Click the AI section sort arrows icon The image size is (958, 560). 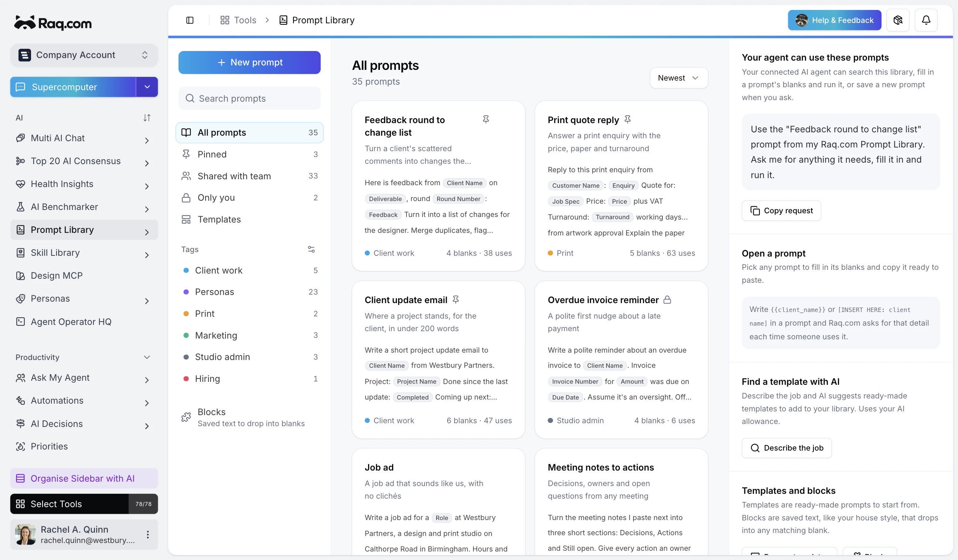pos(147,118)
